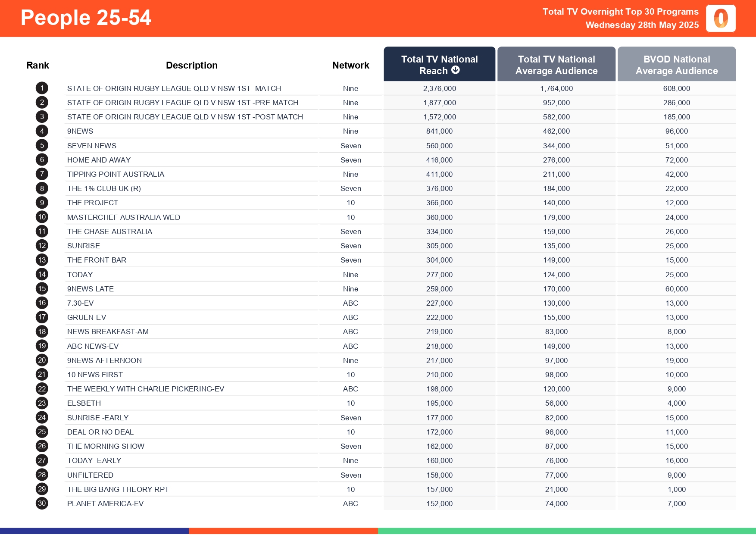This screenshot has height=535, width=756.
Task: Click the rank 10 badge beside Masterchef Australia Wed
Action: click(x=42, y=217)
